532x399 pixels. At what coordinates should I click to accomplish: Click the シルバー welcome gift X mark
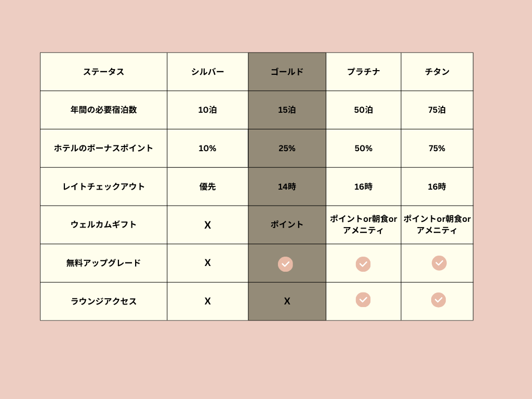207,225
